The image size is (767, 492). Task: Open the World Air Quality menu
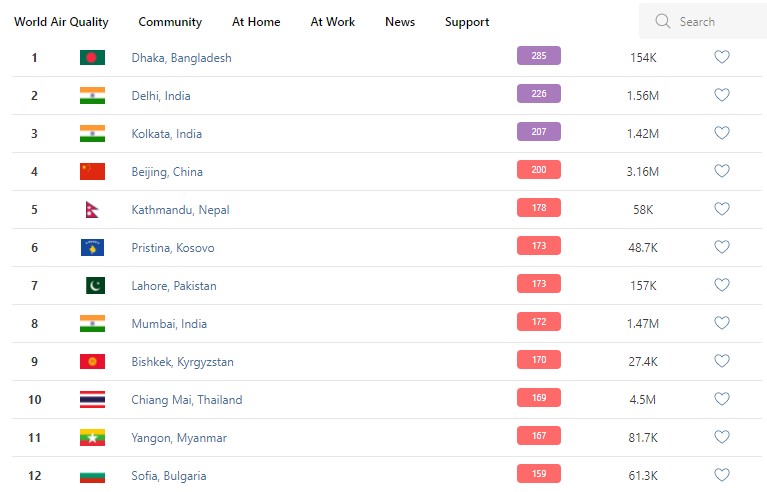coord(61,22)
